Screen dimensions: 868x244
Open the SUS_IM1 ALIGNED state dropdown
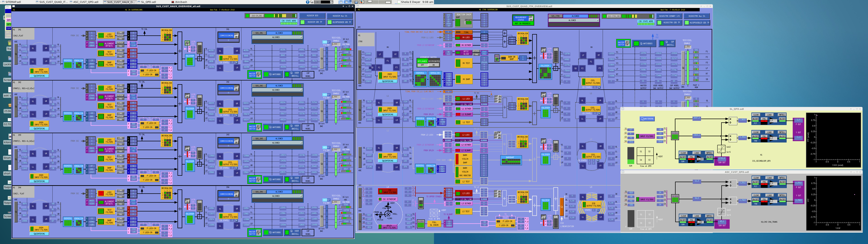278,37
